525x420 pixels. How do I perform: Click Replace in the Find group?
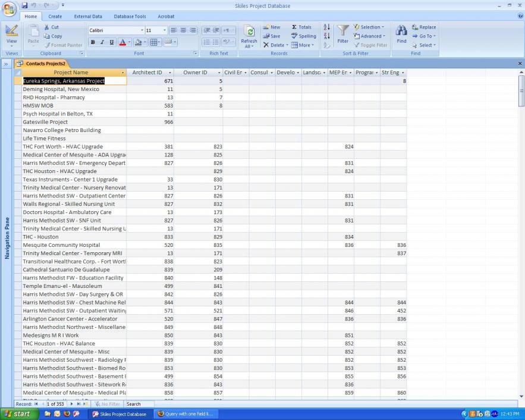[x=424, y=27]
